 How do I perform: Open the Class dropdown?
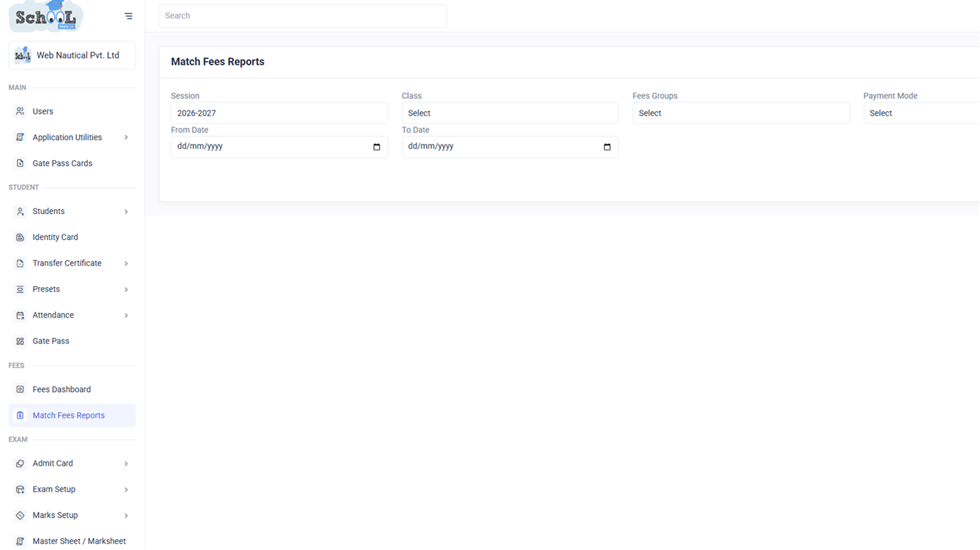pyautogui.click(x=510, y=113)
